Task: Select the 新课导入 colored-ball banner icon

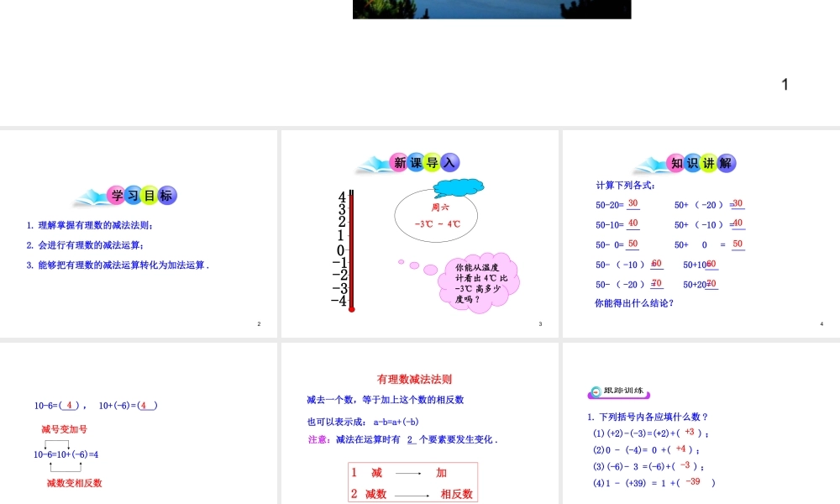Action: tap(423, 163)
